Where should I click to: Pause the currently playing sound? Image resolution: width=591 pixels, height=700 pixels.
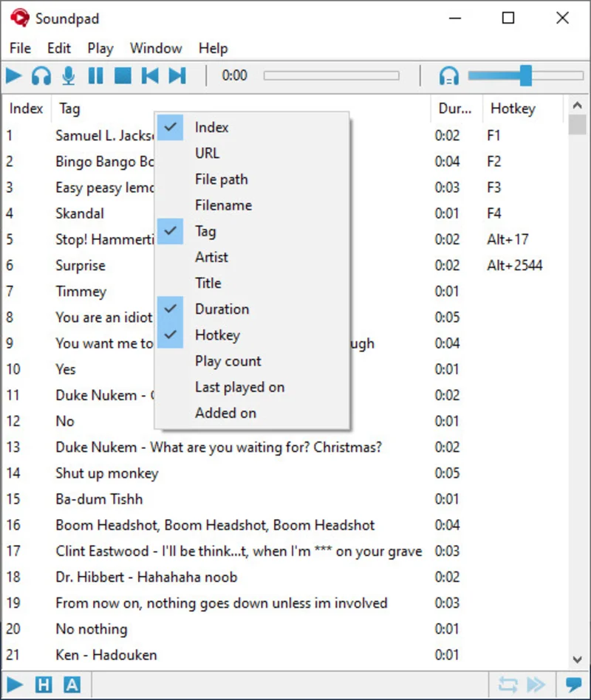click(96, 75)
